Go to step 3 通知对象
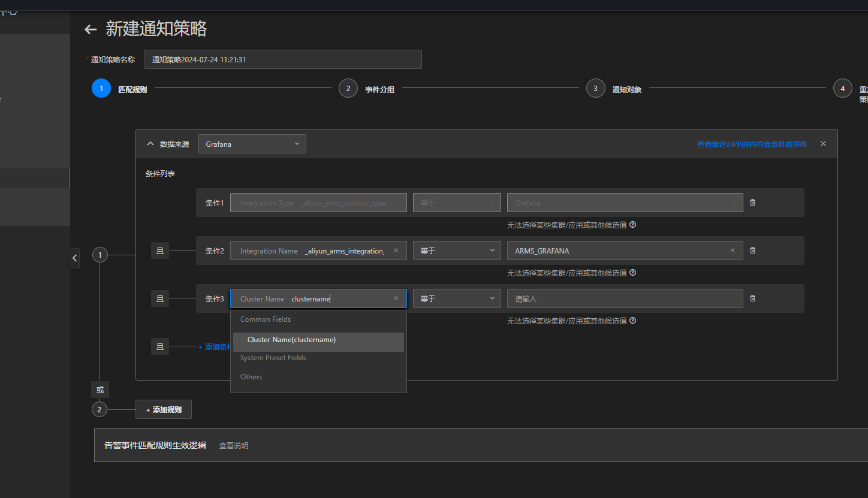Image resolution: width=868 pixels, height=498 pixels. [x=595, y=88]
